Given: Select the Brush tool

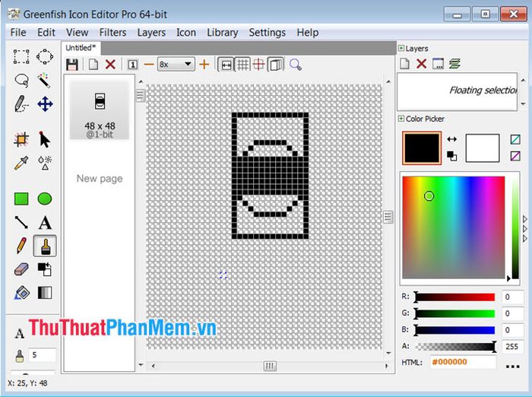Looking at the screenshot, I should pos(45,246).
